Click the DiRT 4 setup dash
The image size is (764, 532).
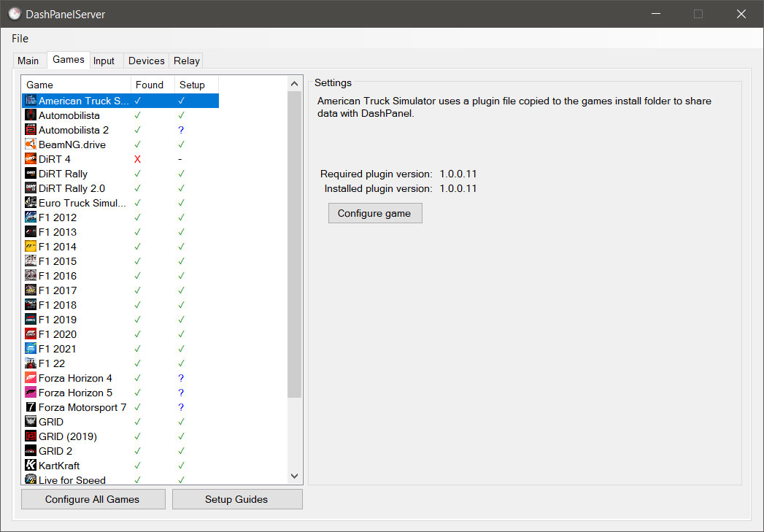coord(180,159)
